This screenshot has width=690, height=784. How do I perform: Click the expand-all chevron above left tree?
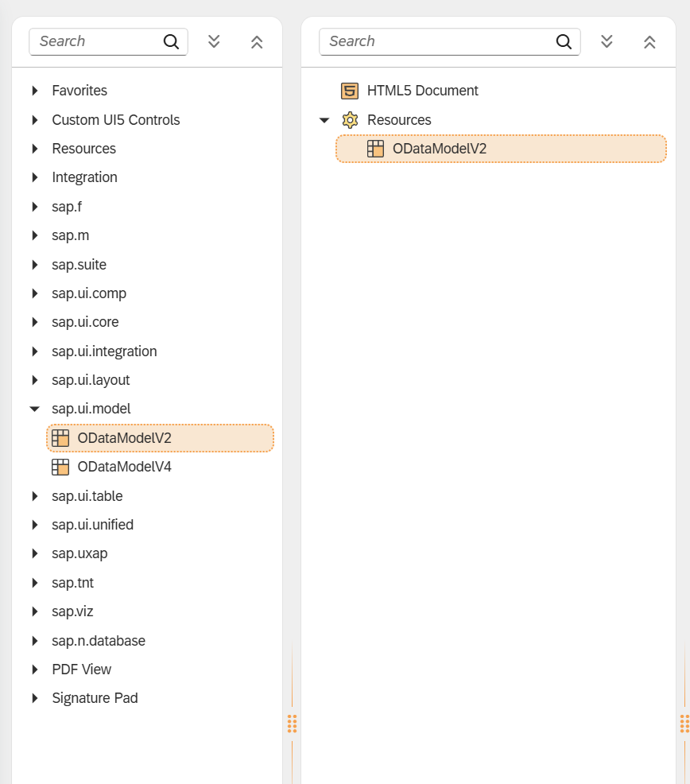[213, 41]
